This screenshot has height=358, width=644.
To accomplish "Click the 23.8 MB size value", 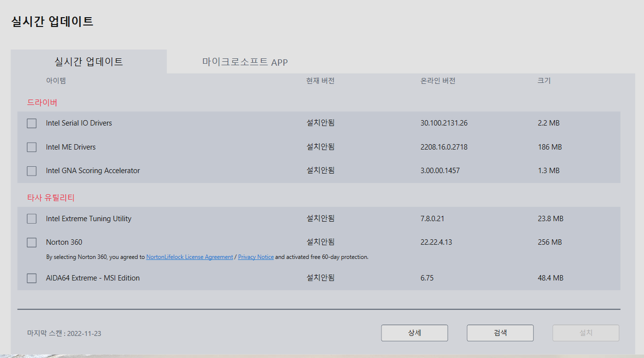I will click(x=550, y=219).
